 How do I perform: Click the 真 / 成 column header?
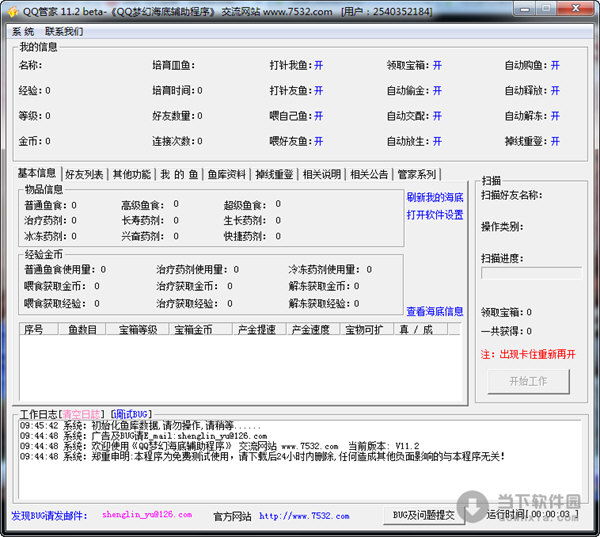[421, 329]
